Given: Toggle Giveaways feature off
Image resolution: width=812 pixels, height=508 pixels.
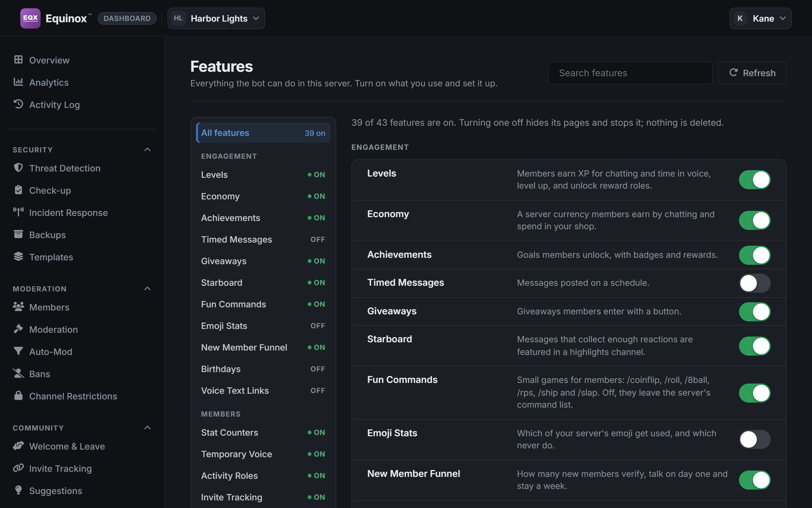Looking at the screenshot, I should [x=755, y=312].
